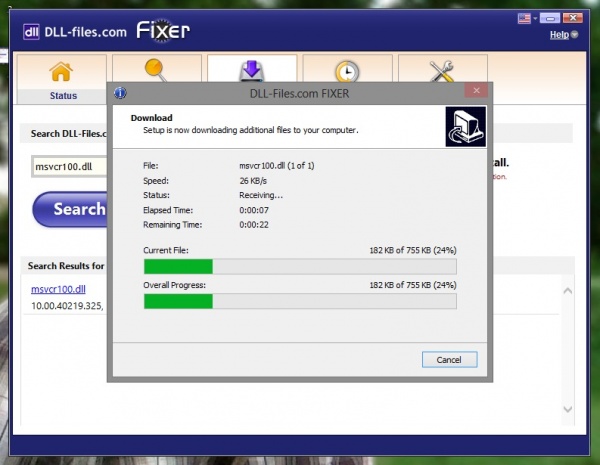The width and height of the screenshot is (600, 465).
Task: Click the '182 KB of 755 KB (24%)' Current File text
Action: pos(413,250)
